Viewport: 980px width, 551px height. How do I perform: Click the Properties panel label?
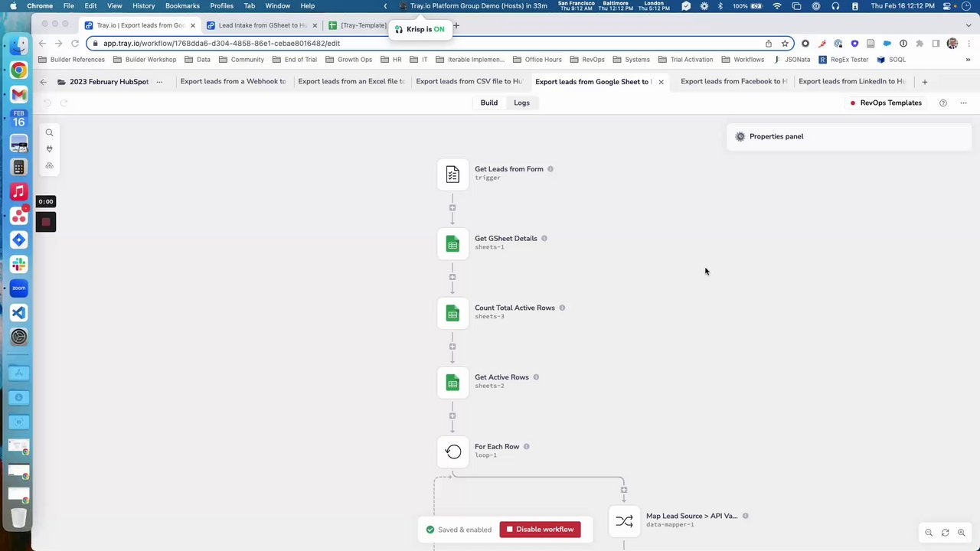776,136
